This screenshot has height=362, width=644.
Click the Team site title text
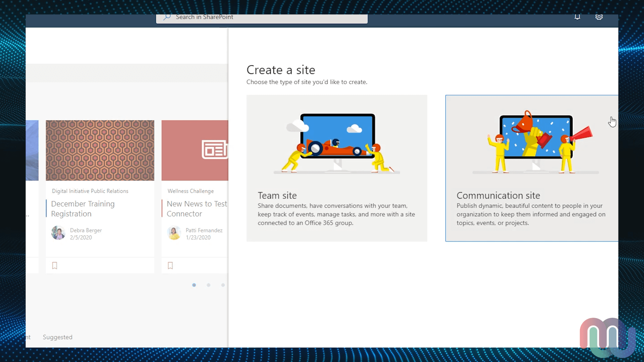pyautogui.click(x=277, y=195)
